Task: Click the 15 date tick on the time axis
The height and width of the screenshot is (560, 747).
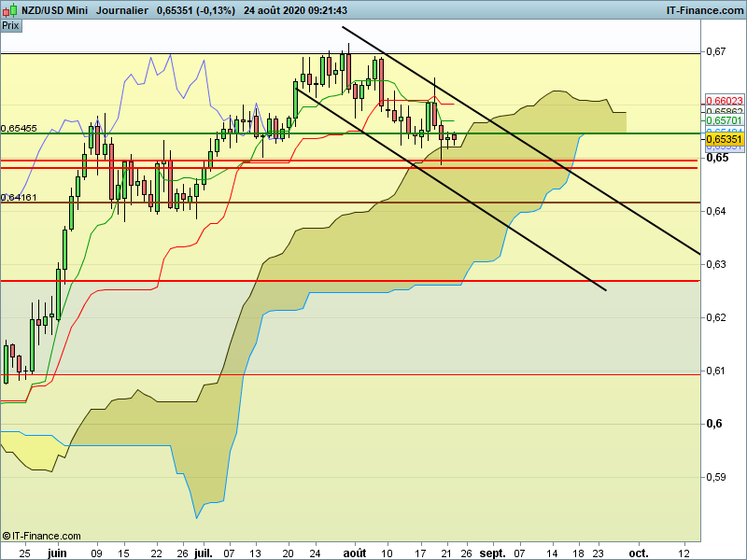Action: click(124, 553)
